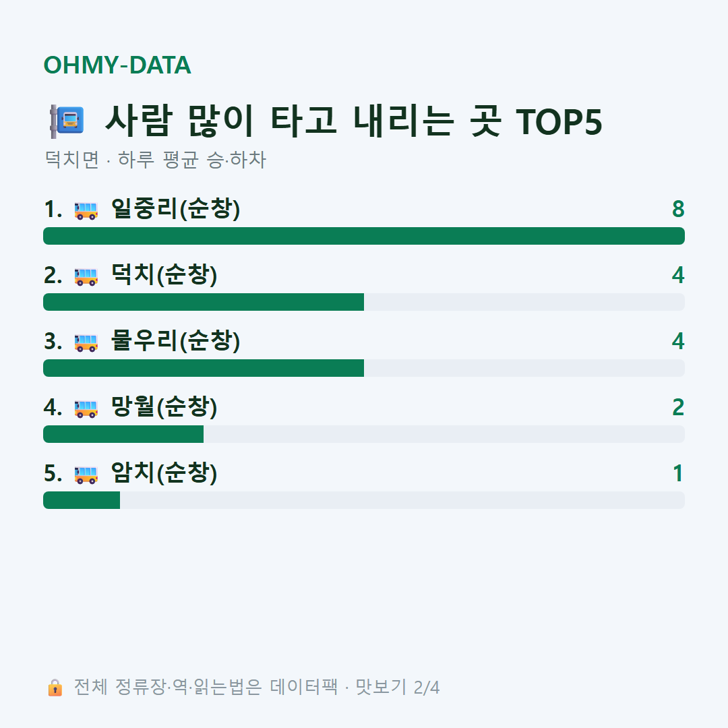The height and width of the screenshot is (728, 728).
Task: Click the value 8 for 일중리
Action: 678,209
